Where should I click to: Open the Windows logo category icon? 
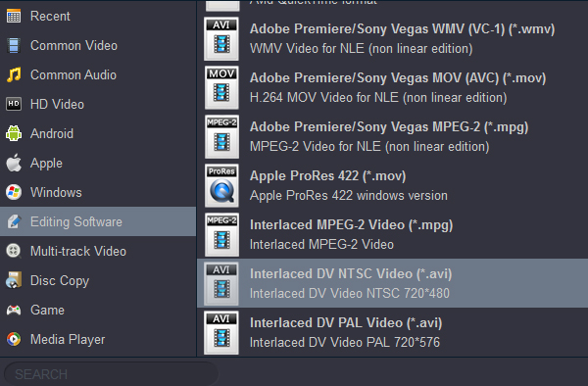14,192
